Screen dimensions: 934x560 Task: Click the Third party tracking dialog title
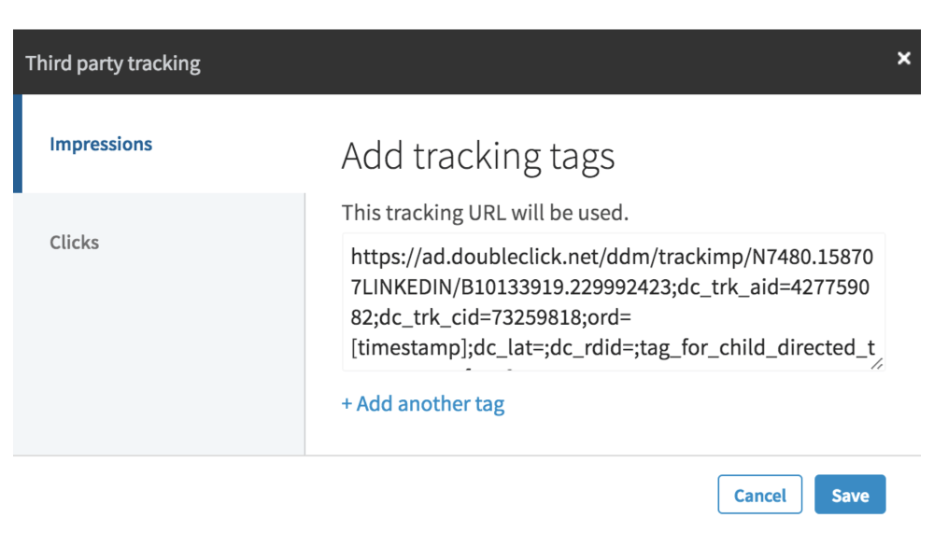(113, 63)
